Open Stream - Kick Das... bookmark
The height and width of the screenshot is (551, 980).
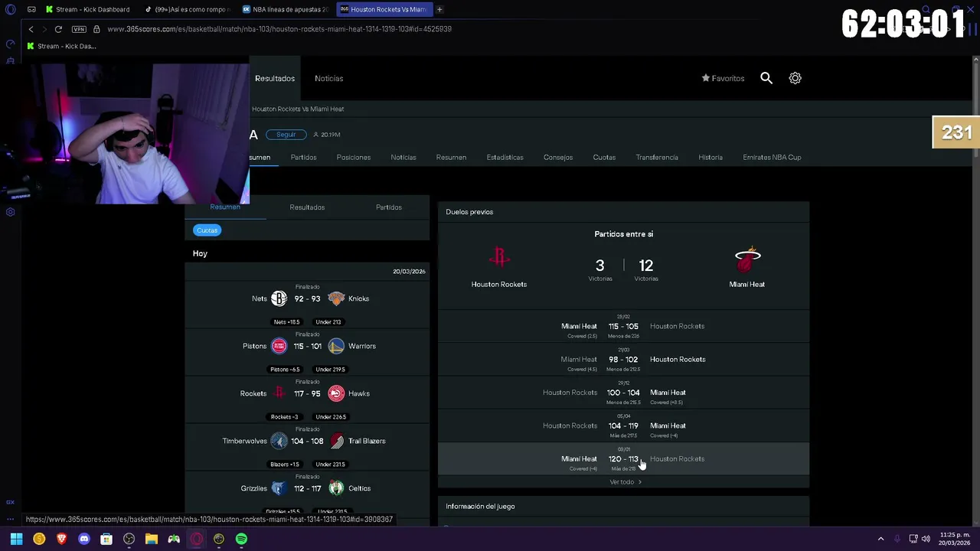pos(60,46)
